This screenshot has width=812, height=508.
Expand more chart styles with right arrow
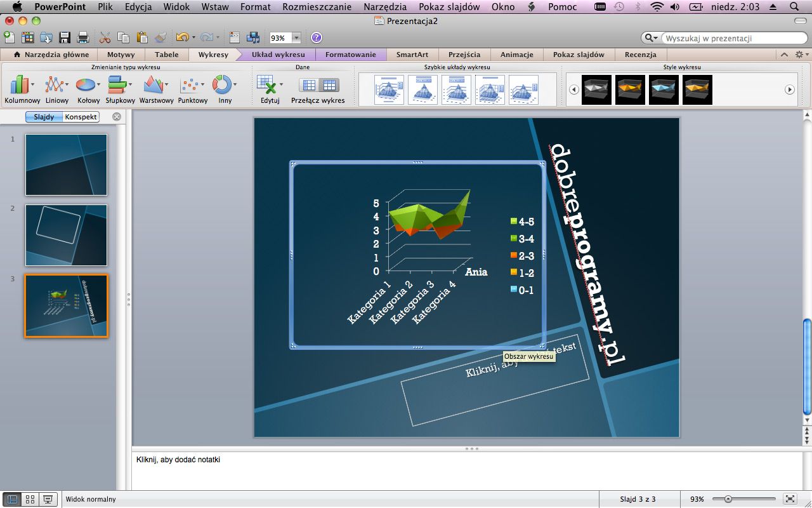point(790,90)
